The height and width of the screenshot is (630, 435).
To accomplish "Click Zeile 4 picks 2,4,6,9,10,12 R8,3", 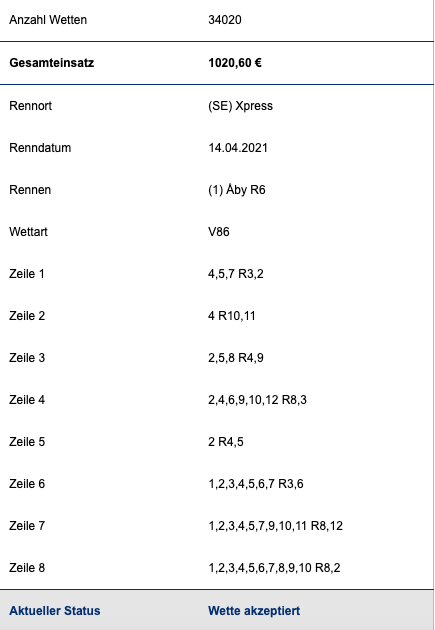I will click(257, 400).
